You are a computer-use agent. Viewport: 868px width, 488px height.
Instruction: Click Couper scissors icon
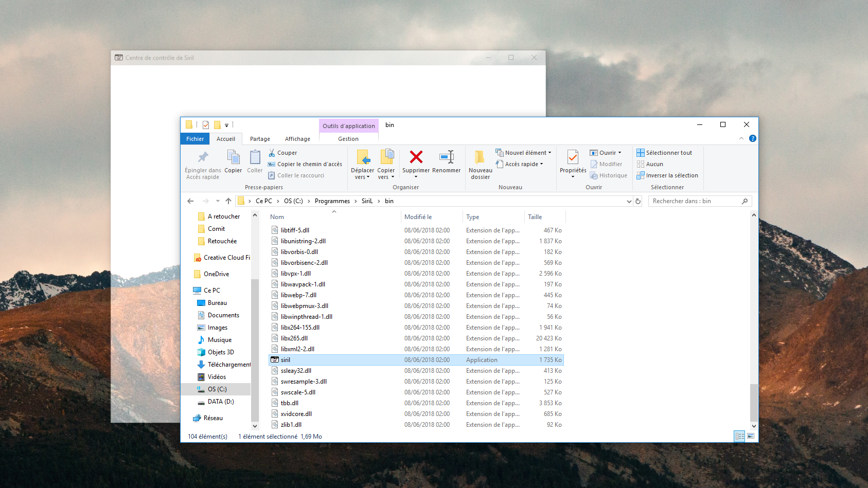click(x=272, y=153)
